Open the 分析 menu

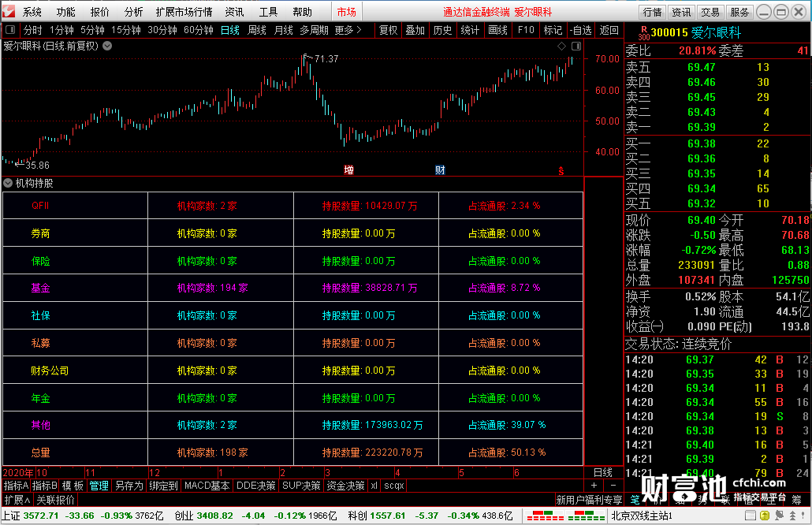pos(133,12)
